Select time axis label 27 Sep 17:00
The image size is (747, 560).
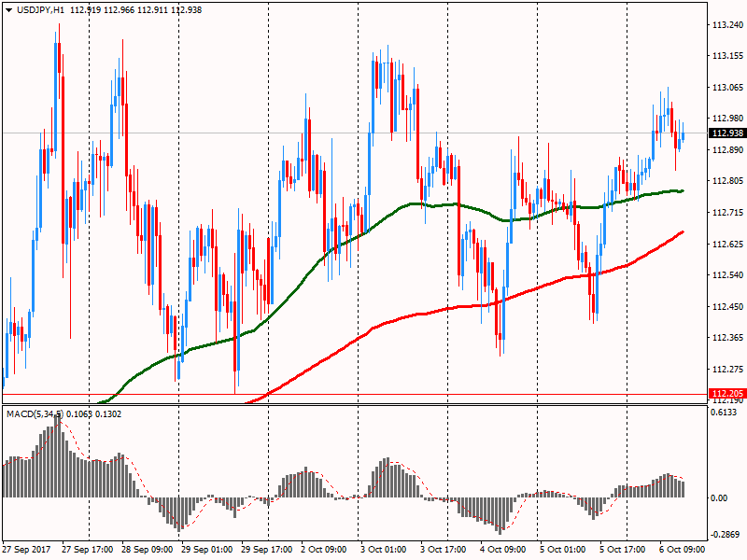[x=87, y=550]
